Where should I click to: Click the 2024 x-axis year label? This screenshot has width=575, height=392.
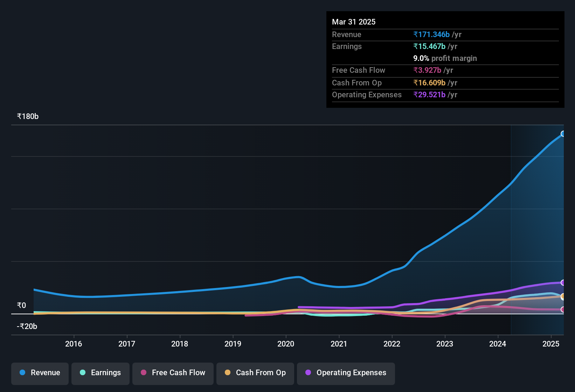(498, 344)
